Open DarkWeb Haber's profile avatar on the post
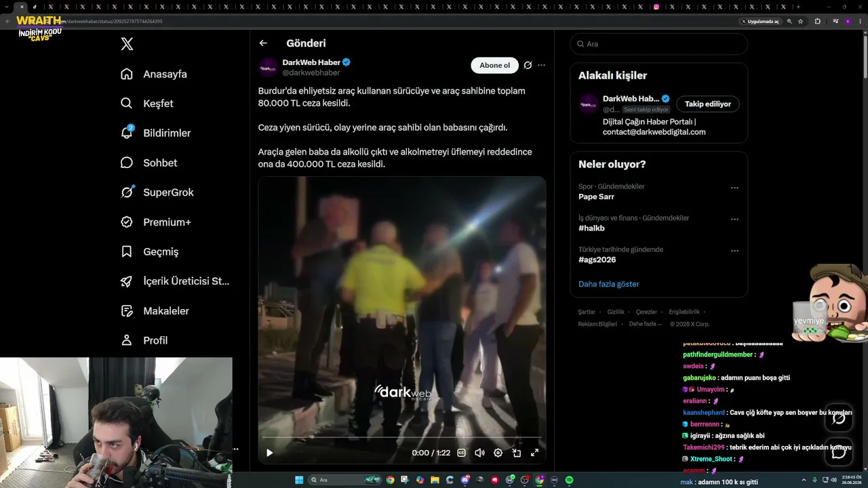This screenshot has width=868, height=488. [269, 67]
